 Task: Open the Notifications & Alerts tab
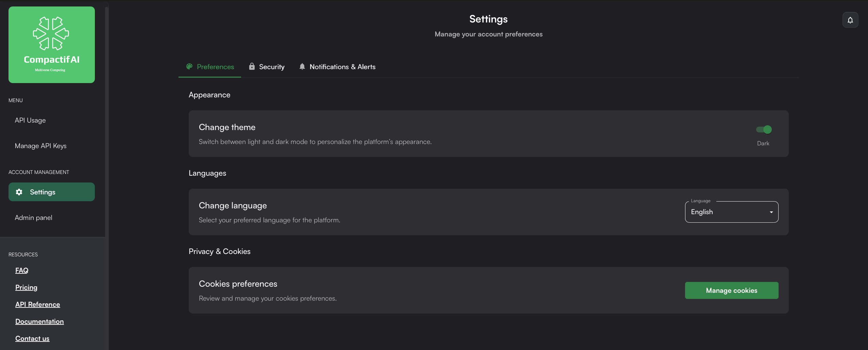tap(337, 67)
